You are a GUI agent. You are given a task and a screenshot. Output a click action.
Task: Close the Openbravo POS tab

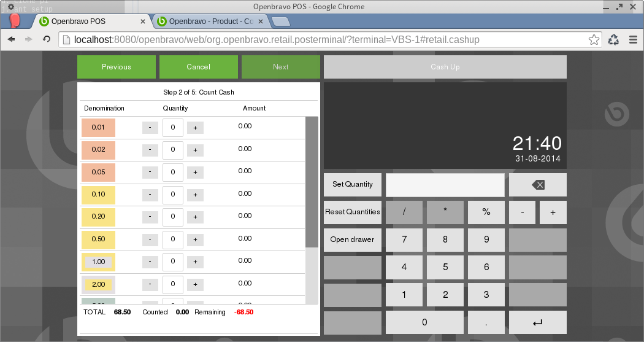click(x=143, y=21)
